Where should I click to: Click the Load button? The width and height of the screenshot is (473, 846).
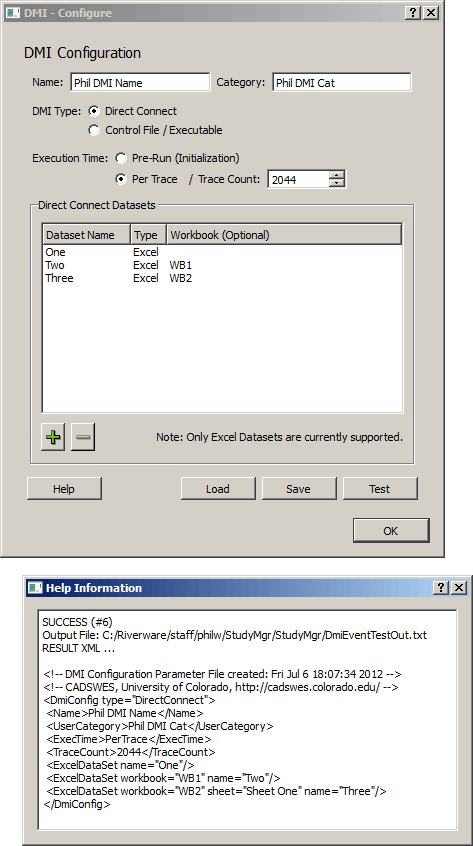click(x=218, y=489)
